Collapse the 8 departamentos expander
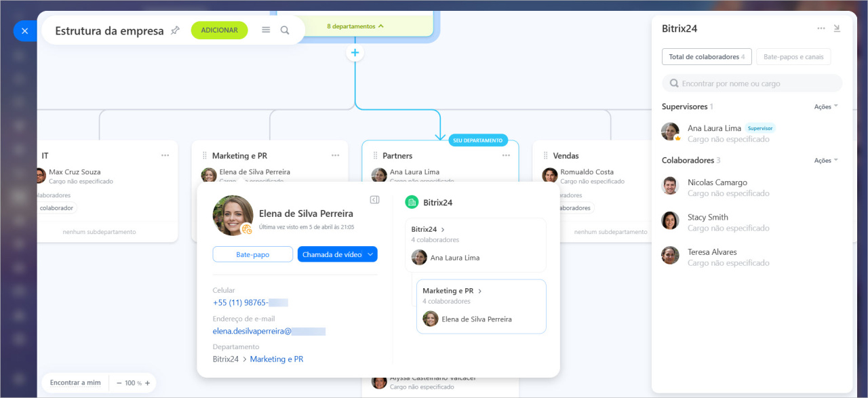The image size is (868, 398). click(x=355, y=26)
